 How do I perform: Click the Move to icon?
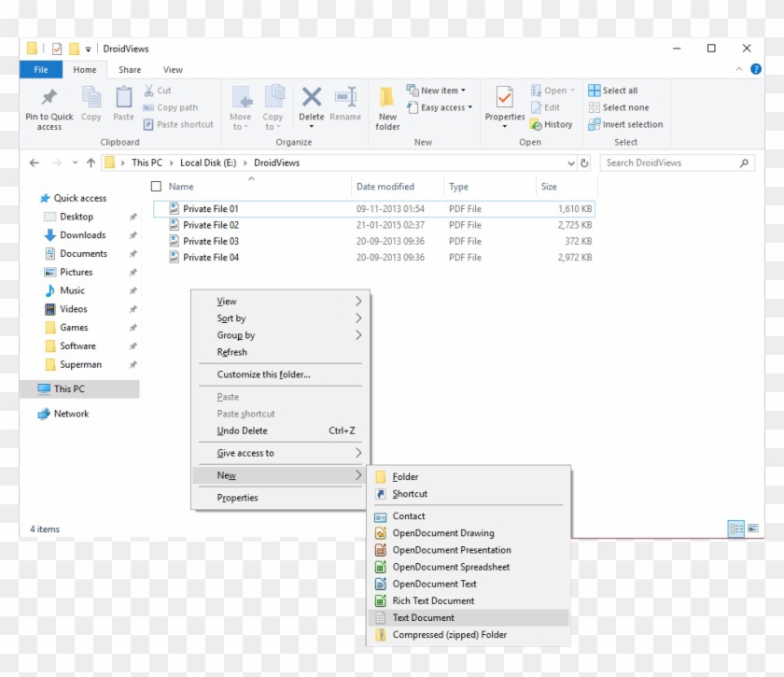(x=242, y=97)
